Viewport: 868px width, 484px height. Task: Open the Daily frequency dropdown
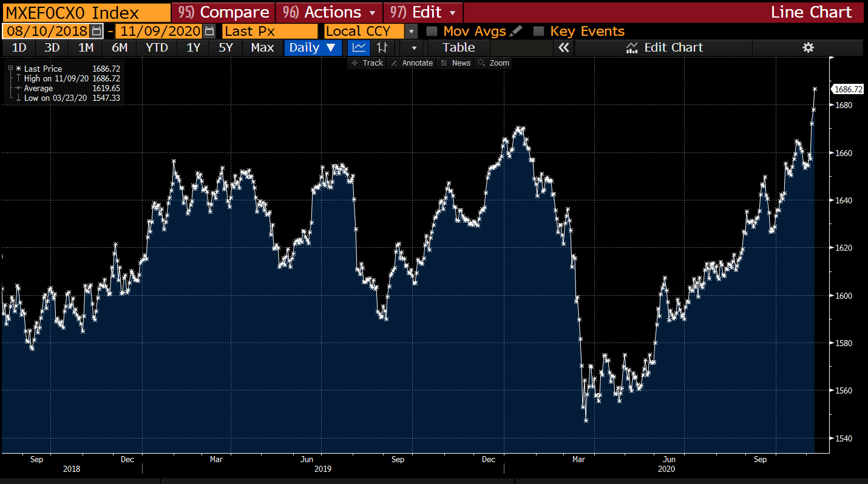[x=313, y=47]
